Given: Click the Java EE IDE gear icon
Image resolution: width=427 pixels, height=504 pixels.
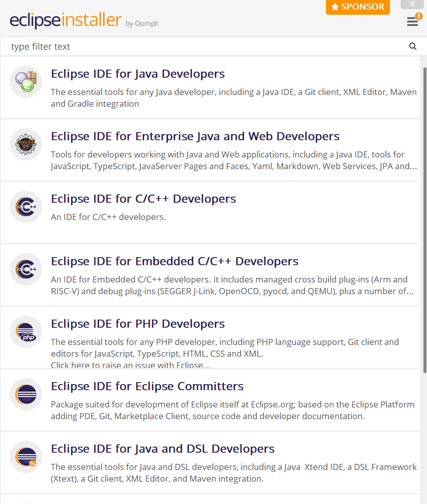Looking at the screenshot, I should (26, 144).
